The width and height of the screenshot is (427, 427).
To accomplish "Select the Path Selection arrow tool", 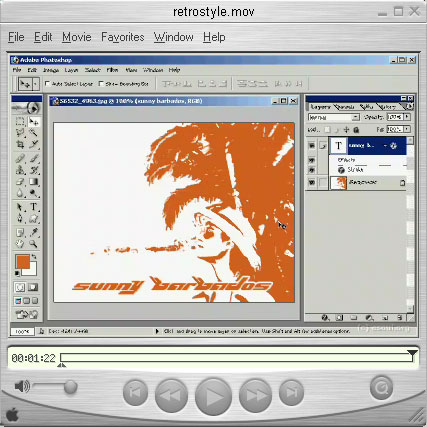I will (20, 207).
